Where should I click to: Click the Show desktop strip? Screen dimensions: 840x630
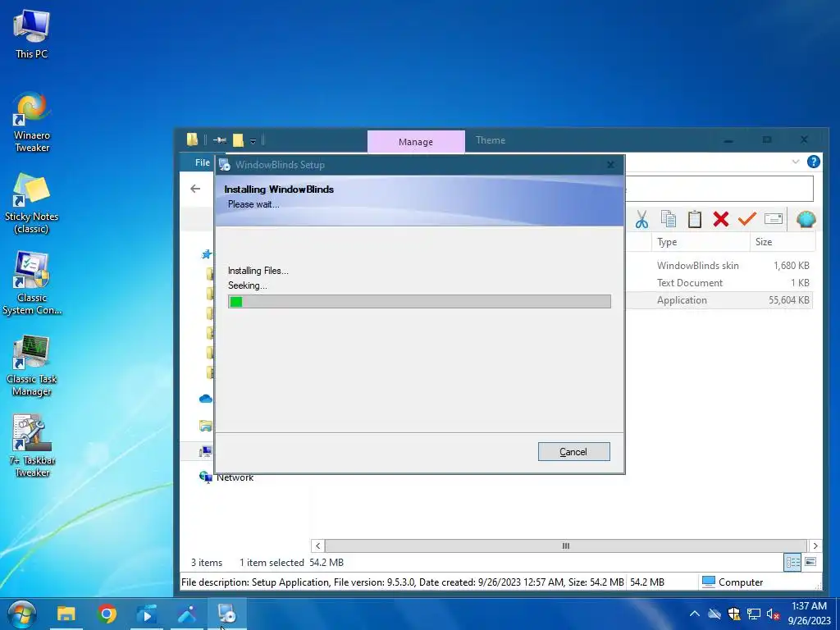838,614
